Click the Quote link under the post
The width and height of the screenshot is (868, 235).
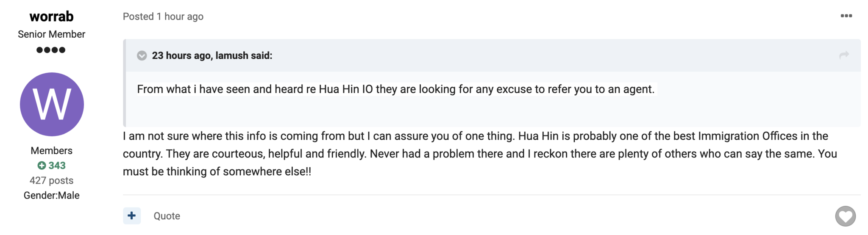pyautogui.click(x=167, y=216)
